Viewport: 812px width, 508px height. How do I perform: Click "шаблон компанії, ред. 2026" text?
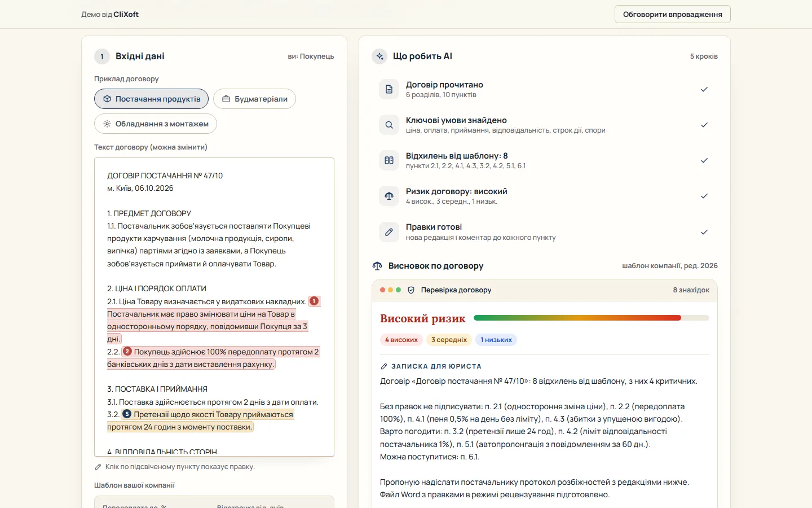coord(670,266)
